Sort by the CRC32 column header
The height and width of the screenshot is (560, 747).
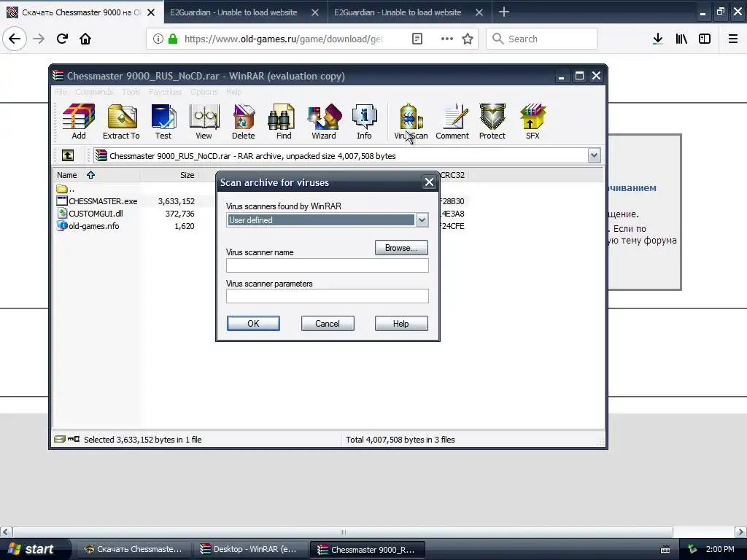click(452, 175)
